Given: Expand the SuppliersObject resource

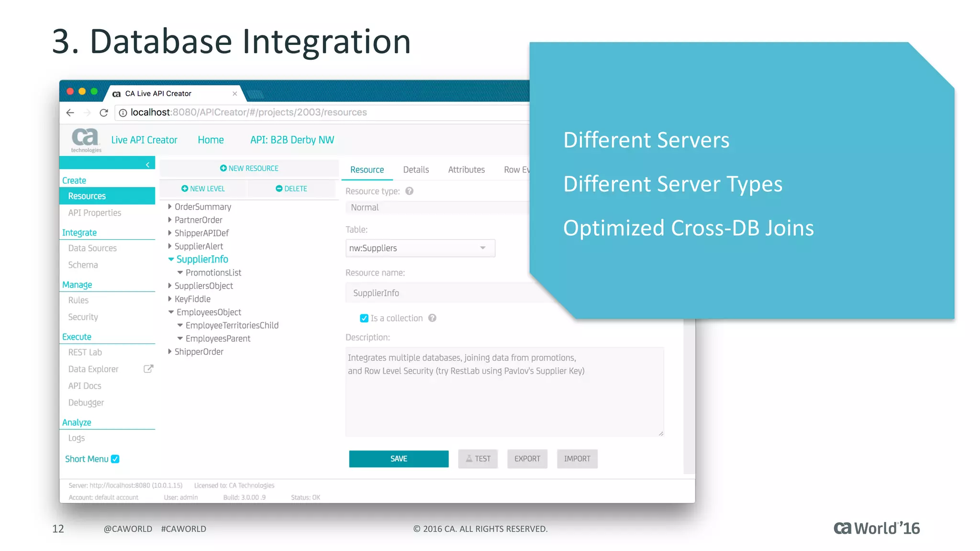Looking at the screenshot, I should 169,286.
